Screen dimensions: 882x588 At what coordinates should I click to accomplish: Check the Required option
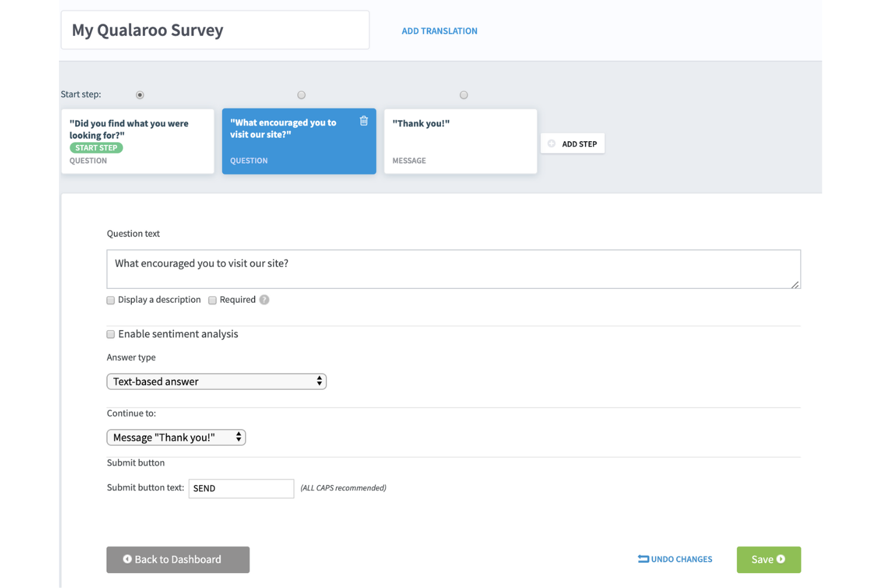(212, 300)
